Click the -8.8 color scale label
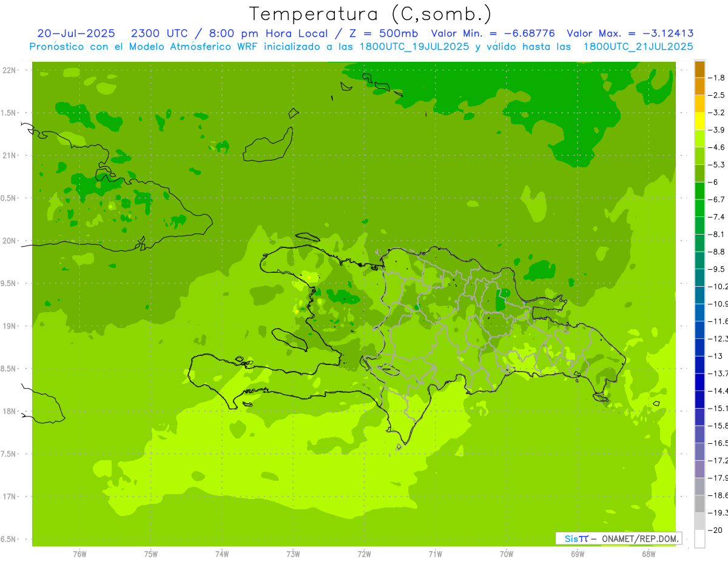The image size is (728, 562). (x=717, y=252)
